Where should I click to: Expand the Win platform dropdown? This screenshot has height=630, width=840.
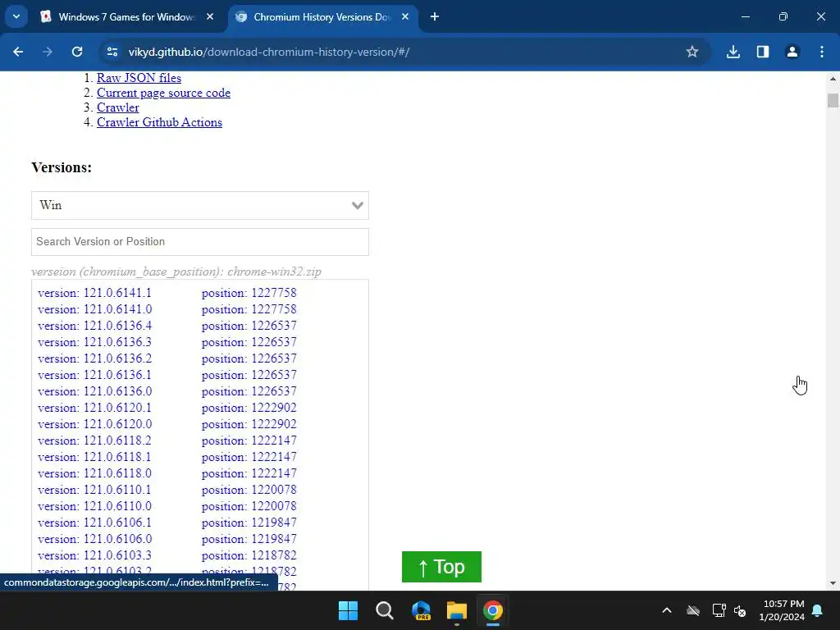pos(200,205)
